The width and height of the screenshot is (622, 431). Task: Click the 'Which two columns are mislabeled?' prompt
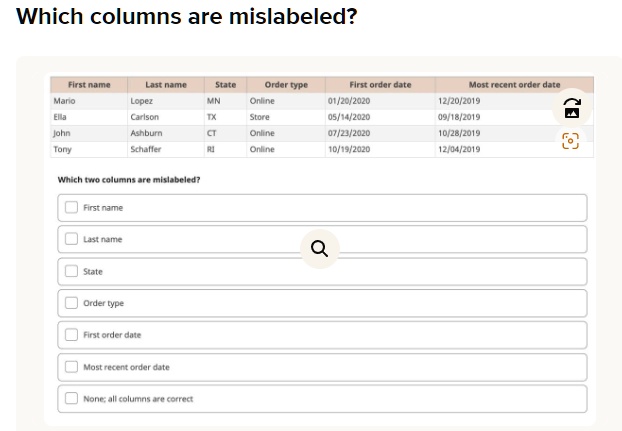(x=129, y=180)
